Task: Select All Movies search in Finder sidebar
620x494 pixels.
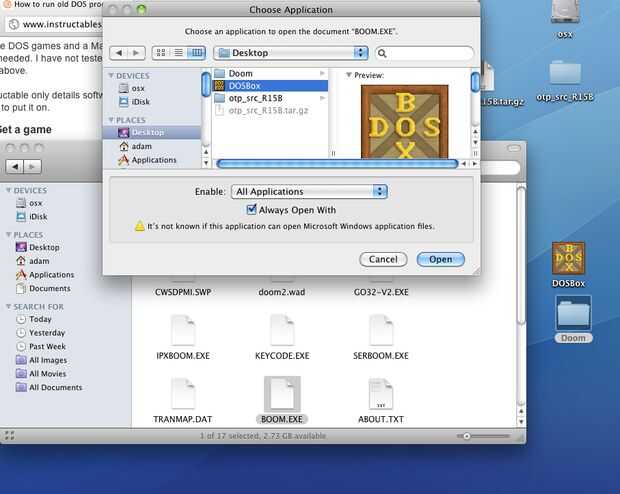Action: click(x=41, y=374)
